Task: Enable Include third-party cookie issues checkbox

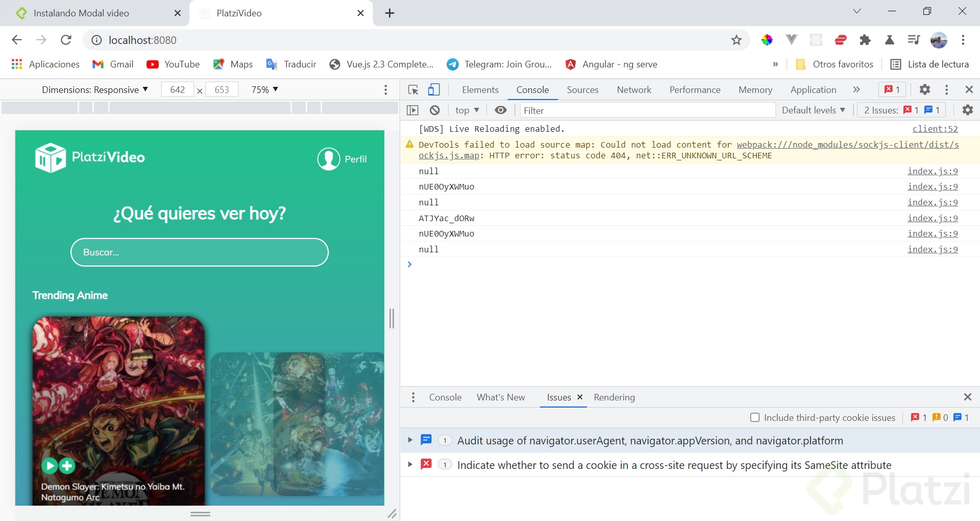Action: pos(755,418)
